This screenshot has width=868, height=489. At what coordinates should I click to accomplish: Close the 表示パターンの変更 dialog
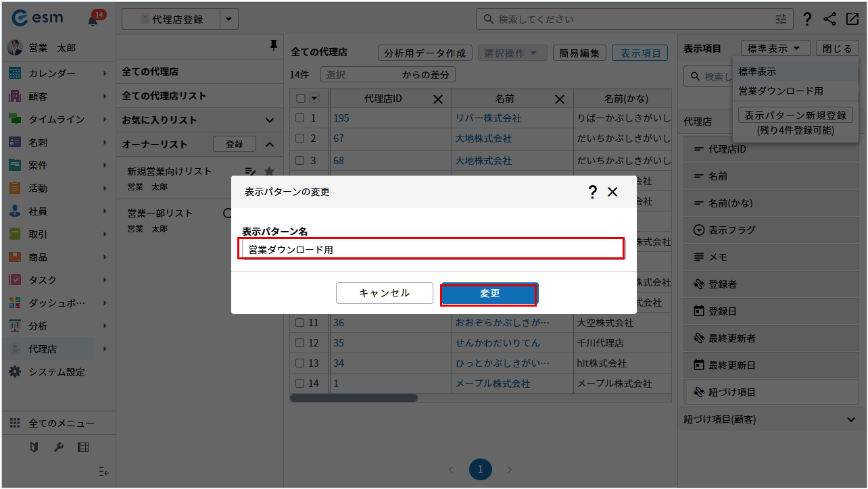(x=612, y=192)
